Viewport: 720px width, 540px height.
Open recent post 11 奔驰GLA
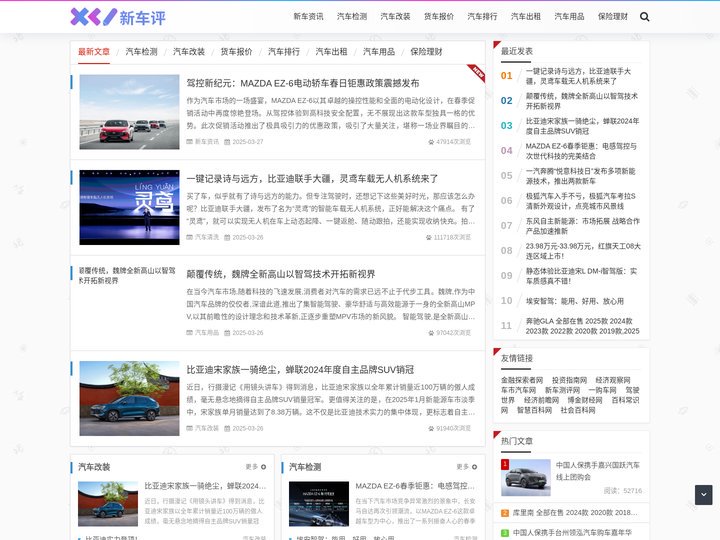(x=583, y=326)
